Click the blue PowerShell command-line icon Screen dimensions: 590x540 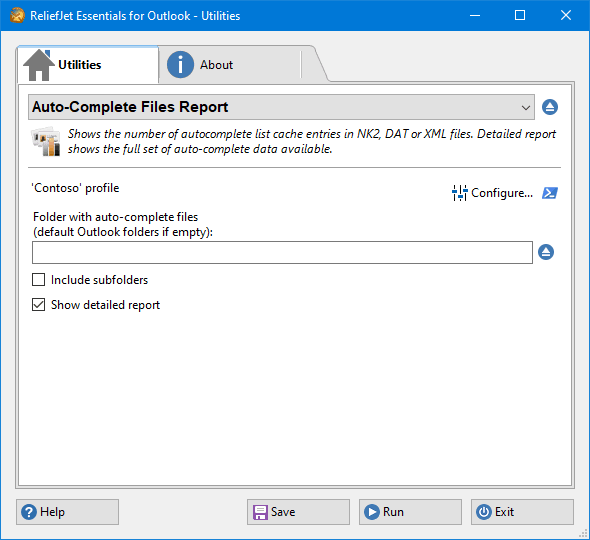549,193
